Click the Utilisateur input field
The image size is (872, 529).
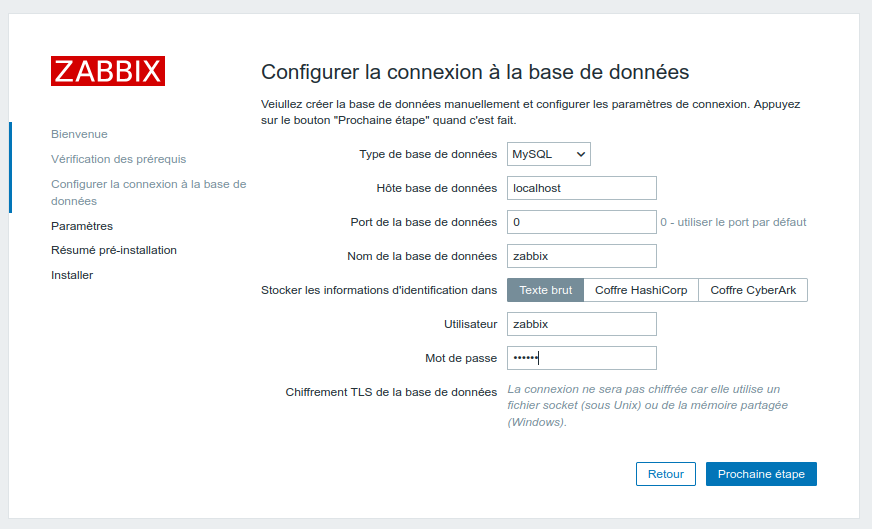tap(582, 324)
